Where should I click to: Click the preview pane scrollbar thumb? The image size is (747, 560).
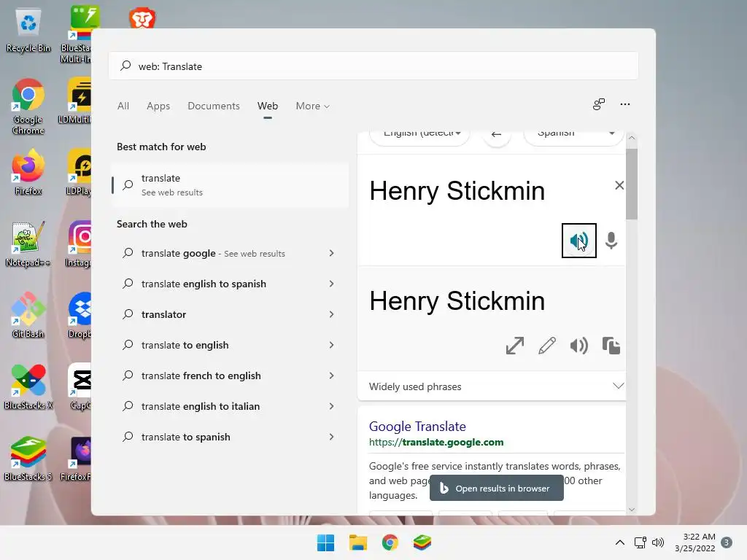click(632, 184)
